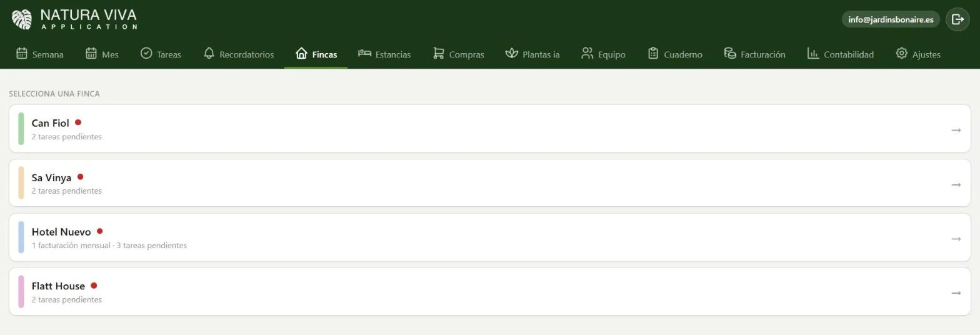Click the green color bar of Can Fiol
Screen dimensions: 980x335
point(21,128)
